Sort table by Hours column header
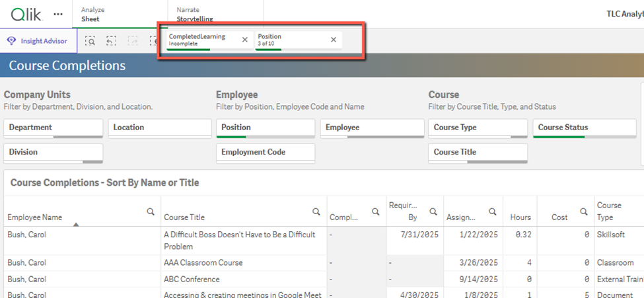 point(520,217)
